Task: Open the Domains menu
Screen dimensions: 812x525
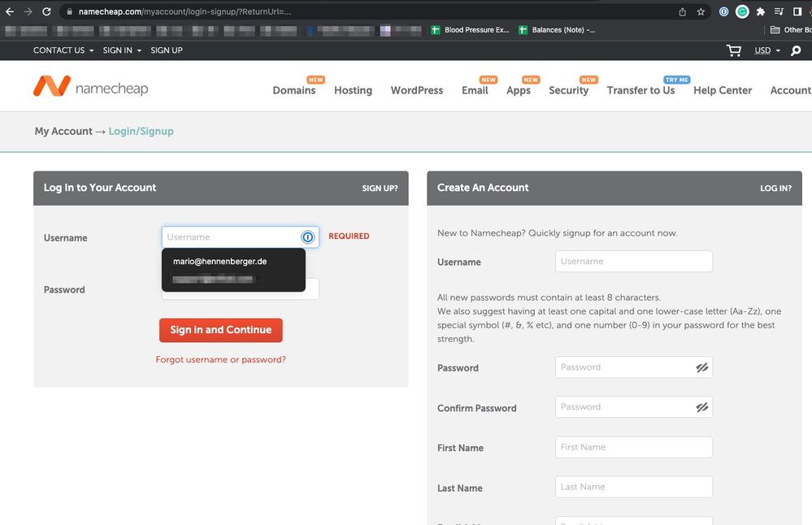Action: [294, 90]
